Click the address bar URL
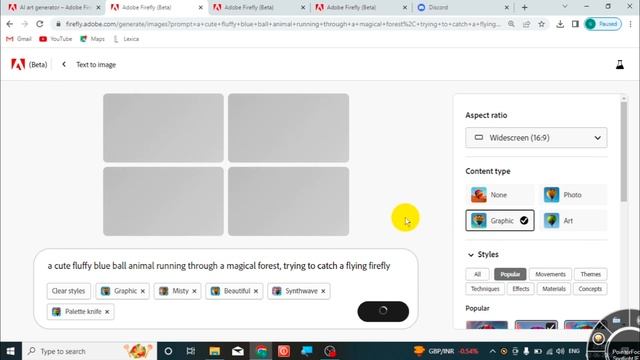This screenshot has width=640, height=360. click(x=282, y=24)
